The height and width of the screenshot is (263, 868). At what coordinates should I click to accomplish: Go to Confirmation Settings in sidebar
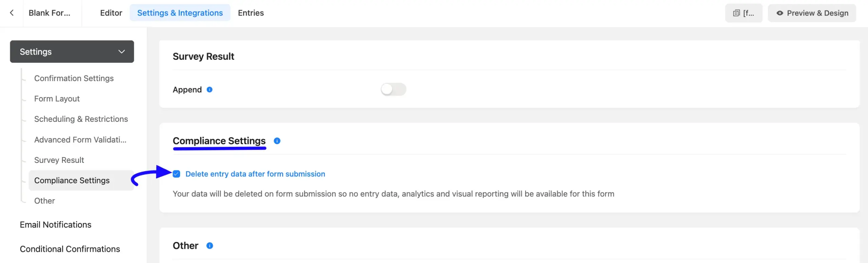74,78
